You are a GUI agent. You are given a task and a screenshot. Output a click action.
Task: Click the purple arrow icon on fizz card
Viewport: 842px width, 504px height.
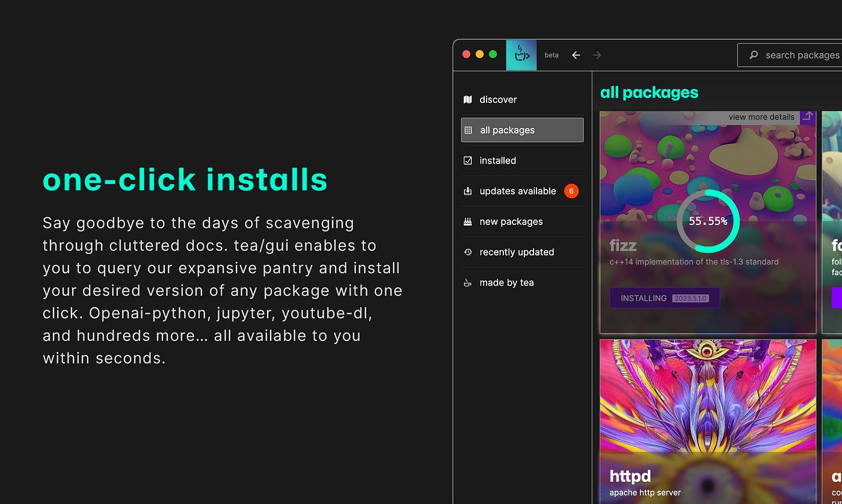coord(808,117)
